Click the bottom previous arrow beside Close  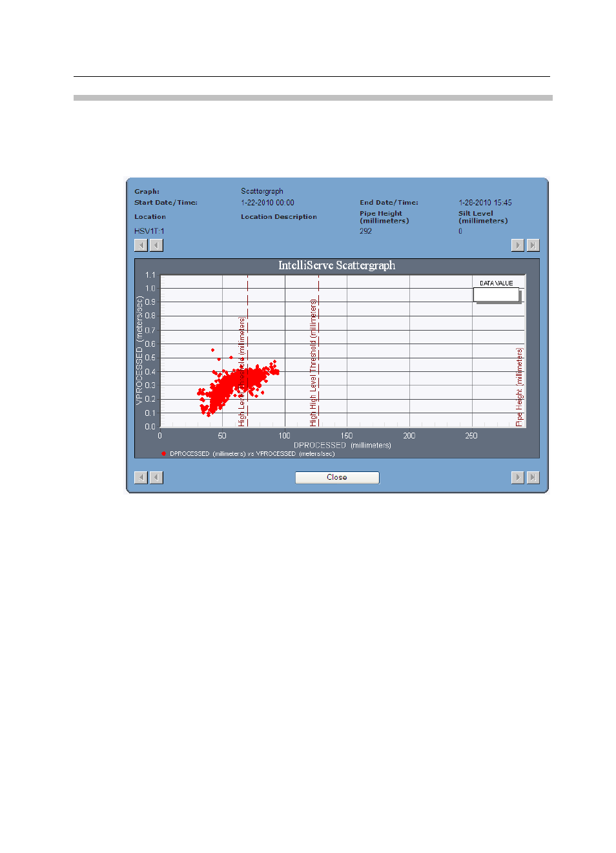(x=156, y=477)
